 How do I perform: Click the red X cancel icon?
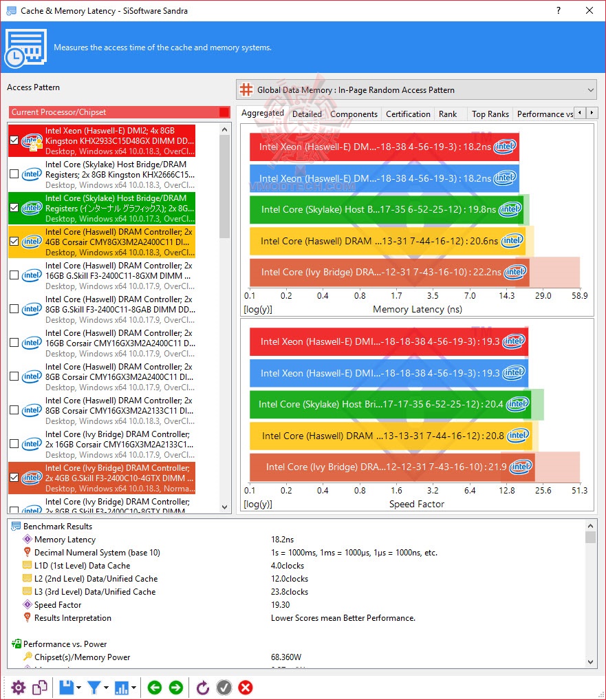245,688
